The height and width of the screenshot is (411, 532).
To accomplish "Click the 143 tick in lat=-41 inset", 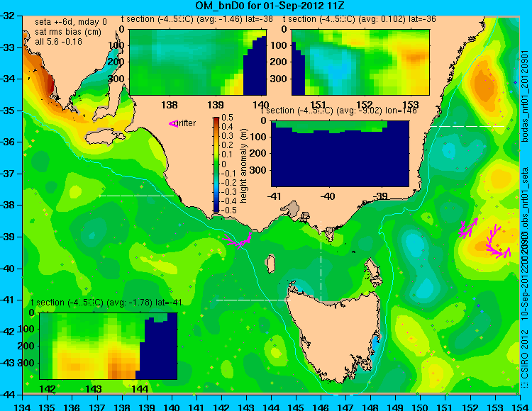I will (x=94, y=388).
